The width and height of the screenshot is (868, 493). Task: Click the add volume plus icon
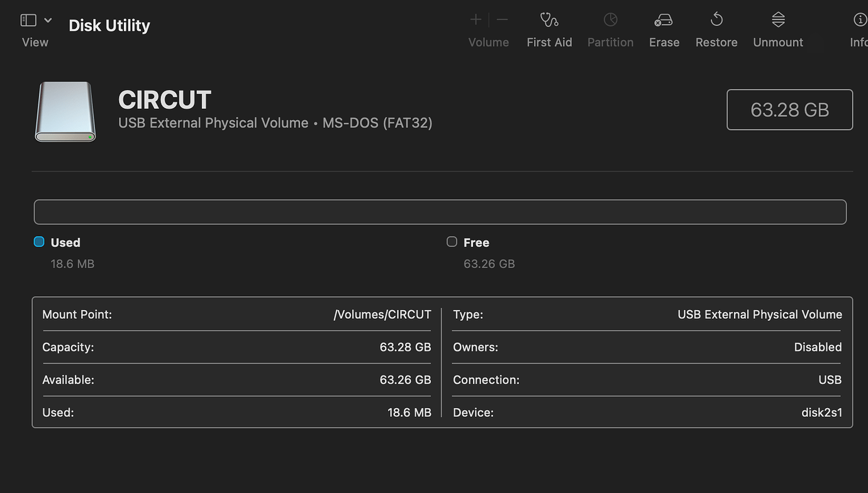coord(476,20)
